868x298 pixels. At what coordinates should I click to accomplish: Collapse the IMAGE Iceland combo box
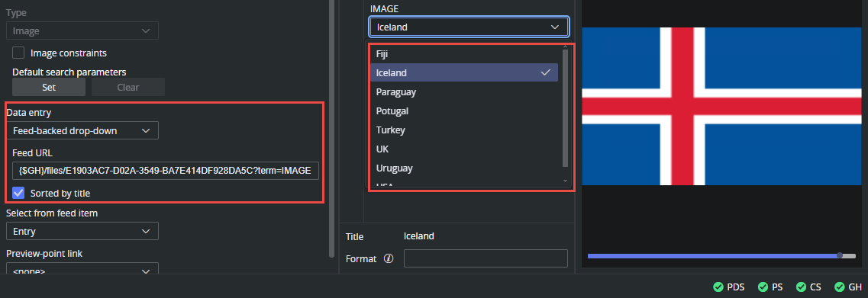point(469,27)
